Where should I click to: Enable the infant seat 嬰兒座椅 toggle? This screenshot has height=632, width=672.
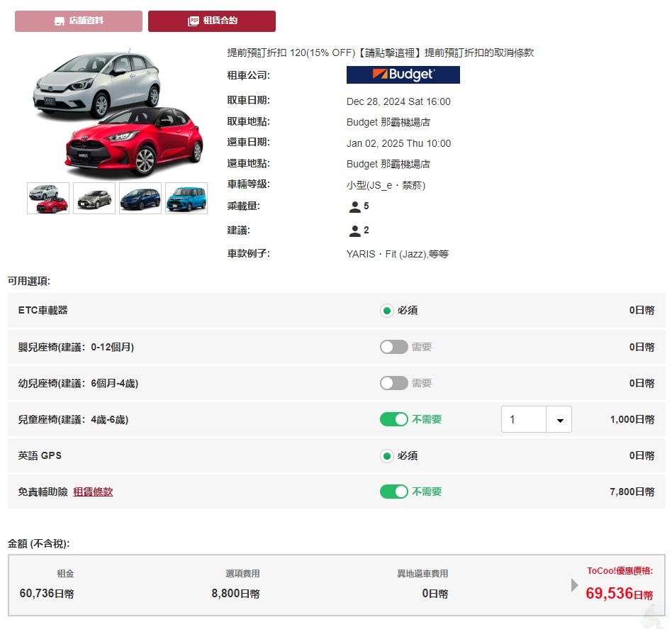point(394,347)
